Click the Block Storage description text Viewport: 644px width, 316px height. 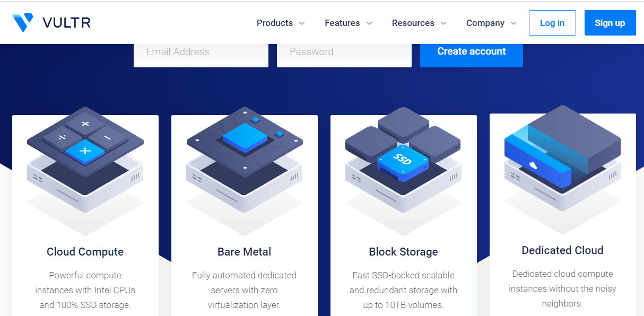click(404, 290)
